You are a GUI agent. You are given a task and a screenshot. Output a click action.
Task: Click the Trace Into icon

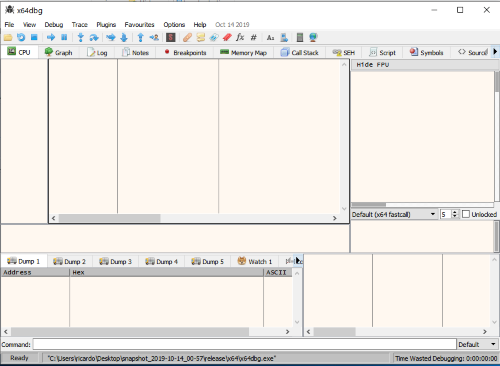[x=111, y=37]
